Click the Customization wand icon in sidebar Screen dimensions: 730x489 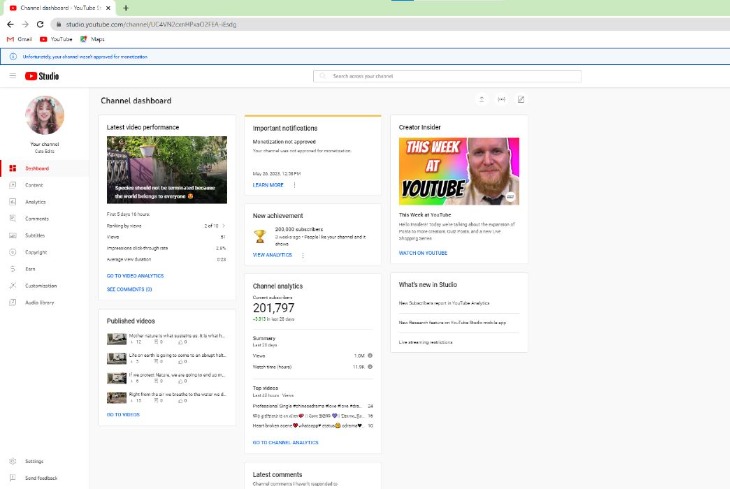[13, 285]
